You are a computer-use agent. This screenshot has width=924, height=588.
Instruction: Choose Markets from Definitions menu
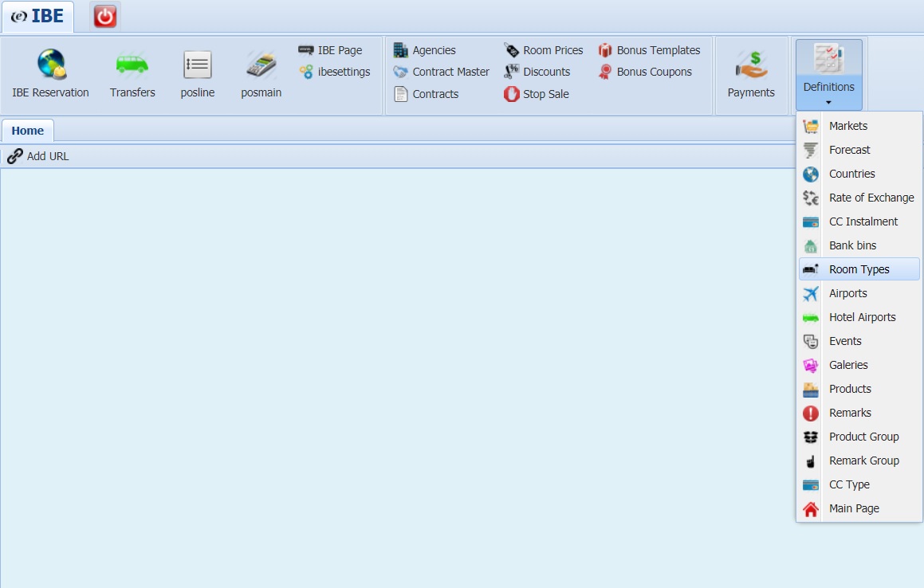pyautogui.click(x=859, y=126)
